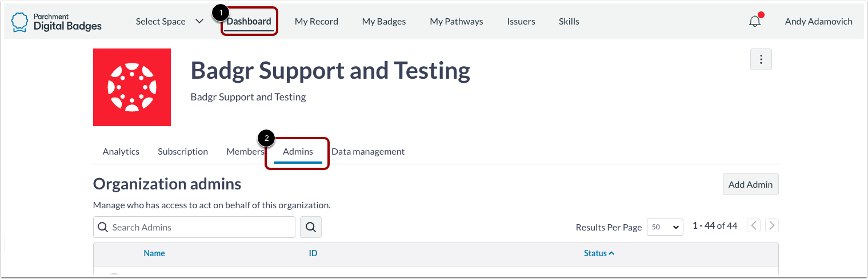
Task: Go to previous results page arrow
Action: click(754, 225)
